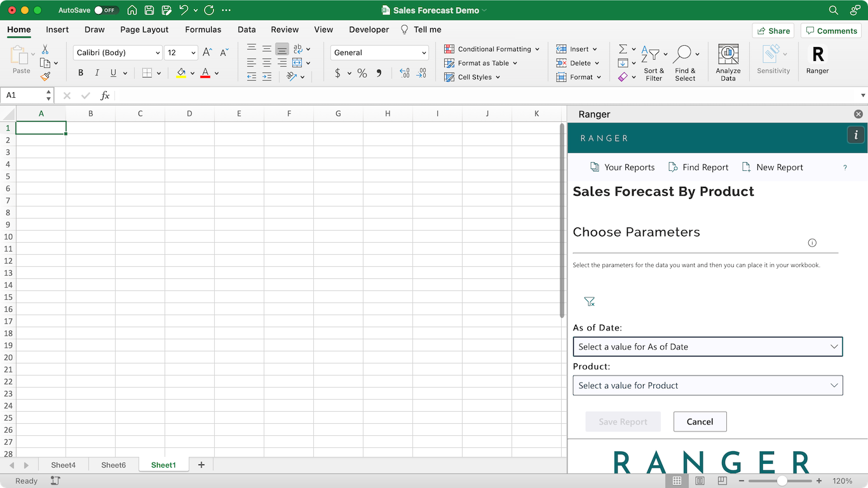The width and height of the screenshot is (868, 488).
Task: Apply currency format with the dollar icon
Action: click(338, 73)
